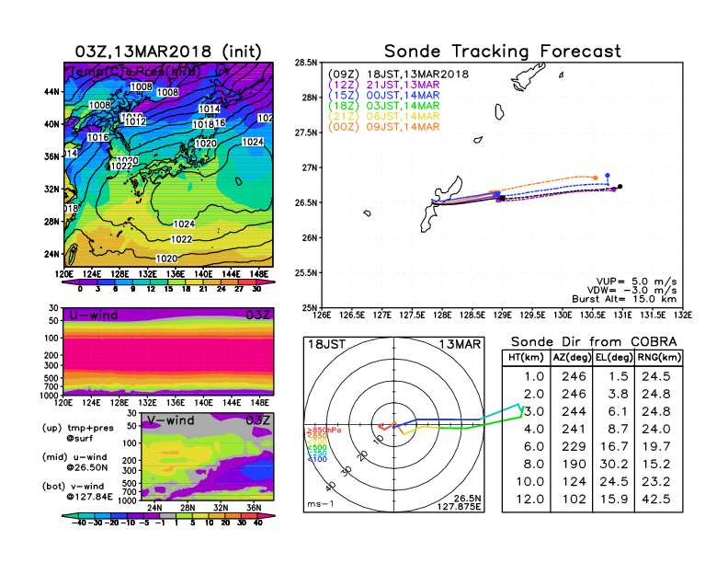Screen dimensions: 728x563
Task: Click the "ms-1" unit label on the hodograph
Action: (x=321, y=504)
